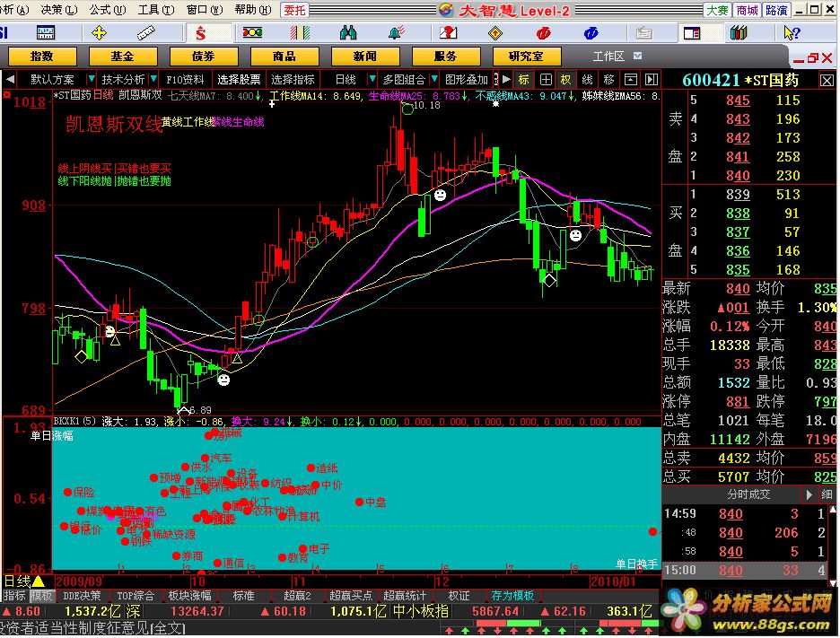Screen dimensions: 840x638
Task: Click the 研究室 button
Action: pyautogui.click(x=527, y=57)
